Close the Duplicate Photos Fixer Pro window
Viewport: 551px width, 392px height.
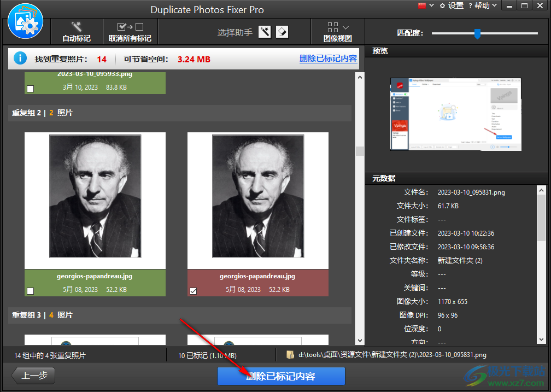click(540, 5)
